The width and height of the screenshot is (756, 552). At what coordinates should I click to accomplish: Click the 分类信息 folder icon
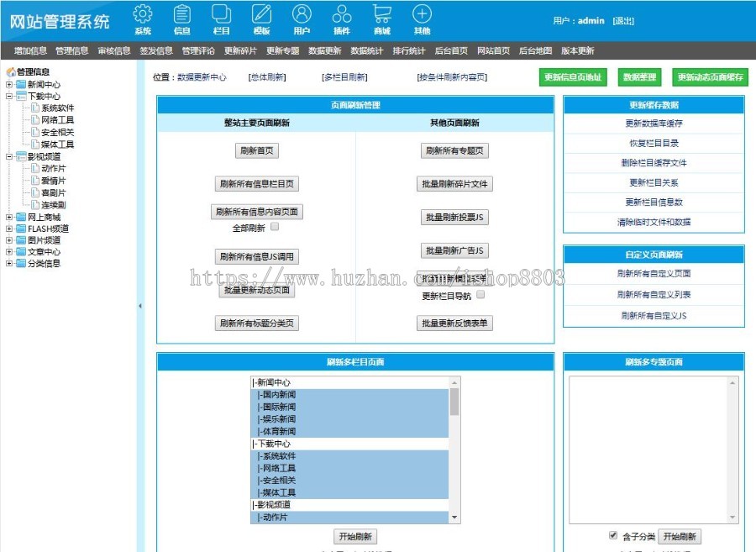(x=21, y=263)
